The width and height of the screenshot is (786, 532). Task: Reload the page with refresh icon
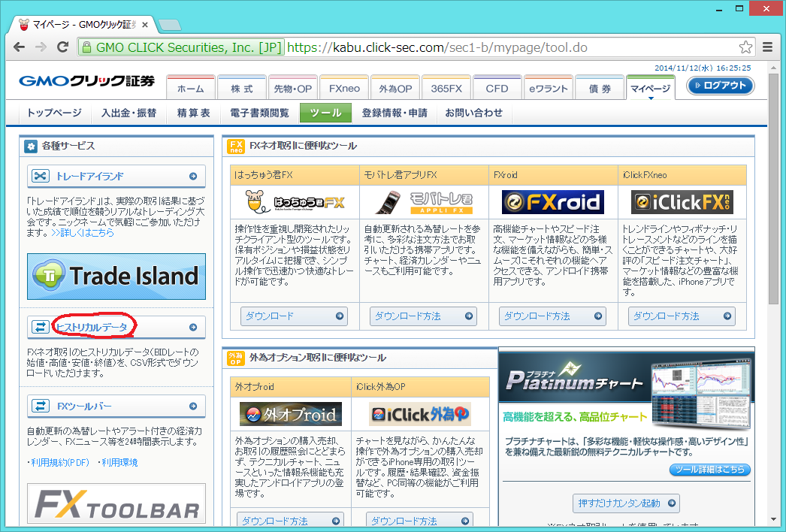pos(62,47)
